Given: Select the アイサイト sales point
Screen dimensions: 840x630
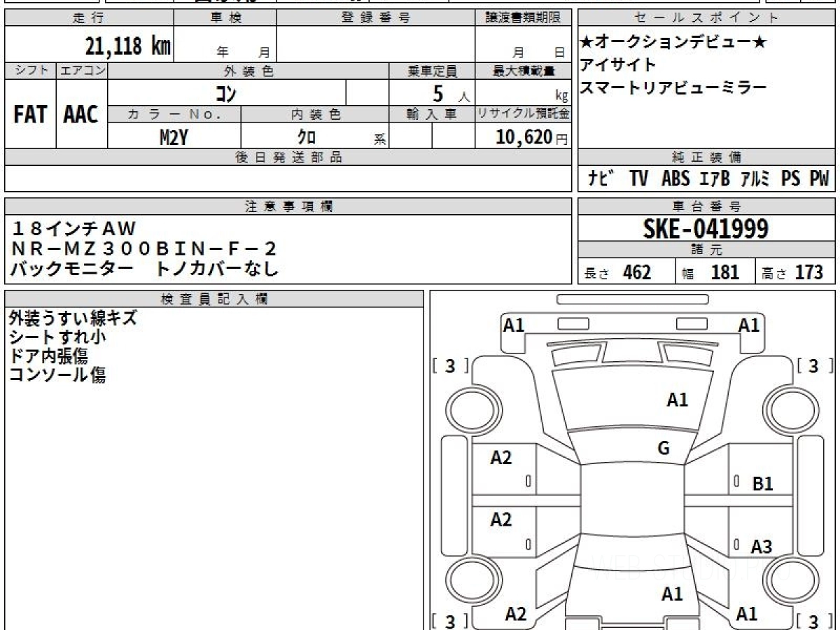Looking at the screenshot, I should click(618, 65).
